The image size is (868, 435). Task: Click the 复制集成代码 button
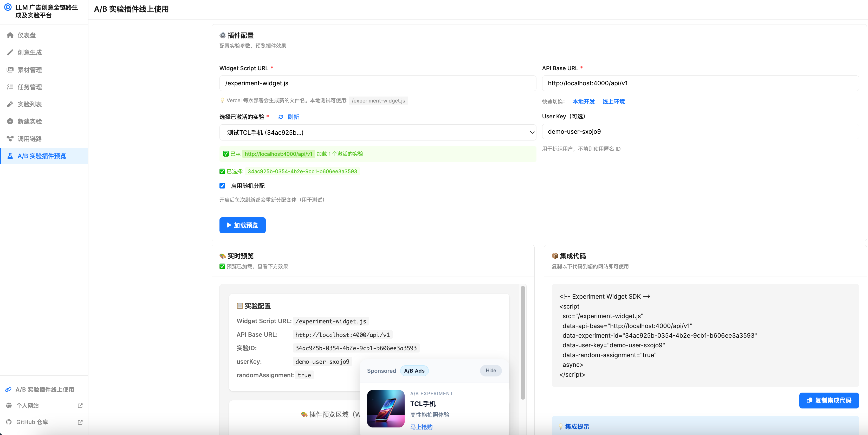click(x=829, y=401)
